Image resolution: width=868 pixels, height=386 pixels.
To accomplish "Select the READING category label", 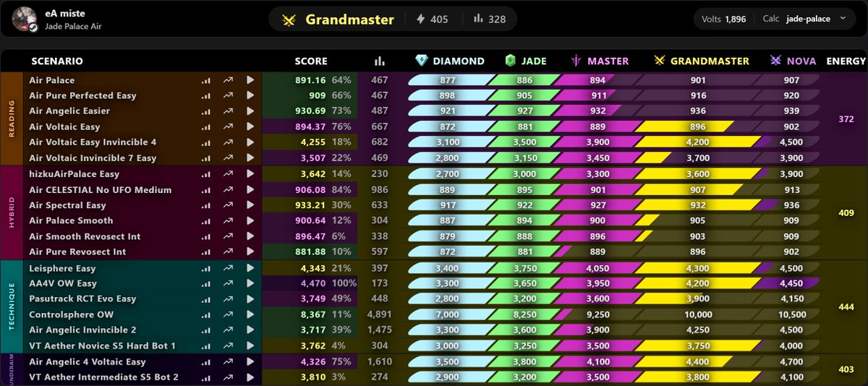I will [x=12, y=119].
